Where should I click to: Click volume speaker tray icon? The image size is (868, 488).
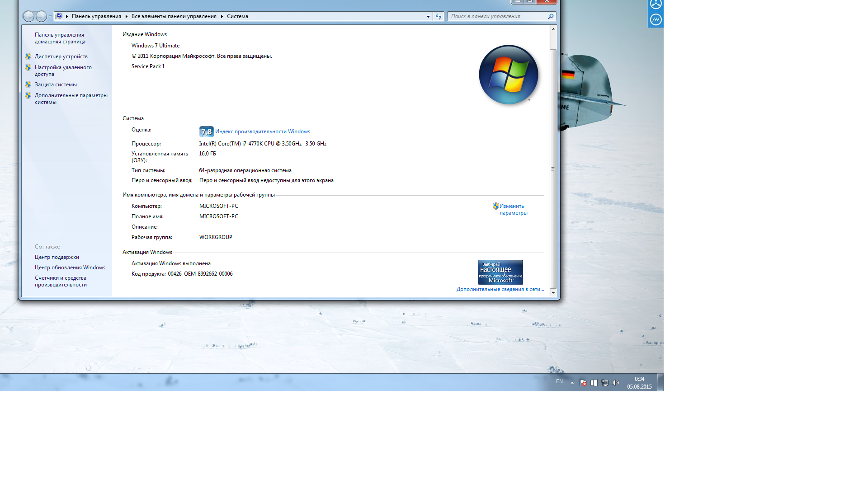click(x=616, y=383)
